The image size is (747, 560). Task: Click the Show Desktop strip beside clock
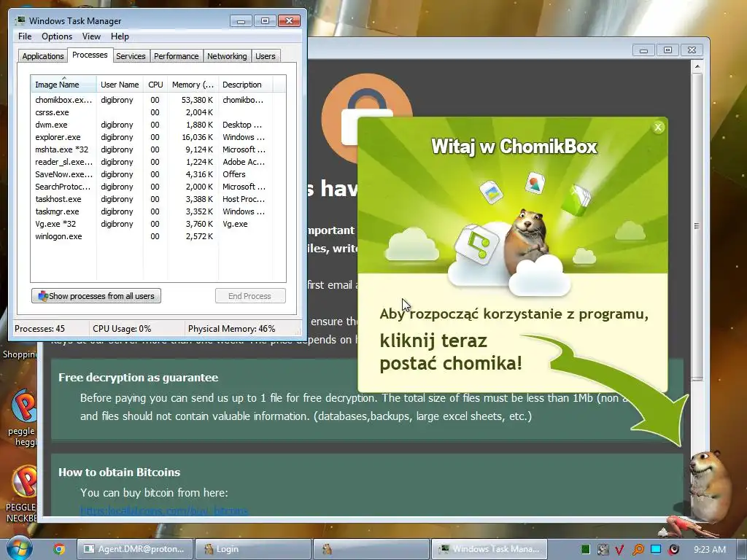pyautogui.click(x=741, y=550)
